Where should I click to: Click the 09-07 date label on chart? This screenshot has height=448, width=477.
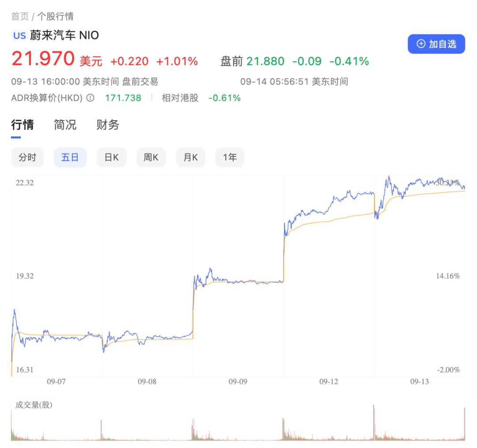coord(56,381)
